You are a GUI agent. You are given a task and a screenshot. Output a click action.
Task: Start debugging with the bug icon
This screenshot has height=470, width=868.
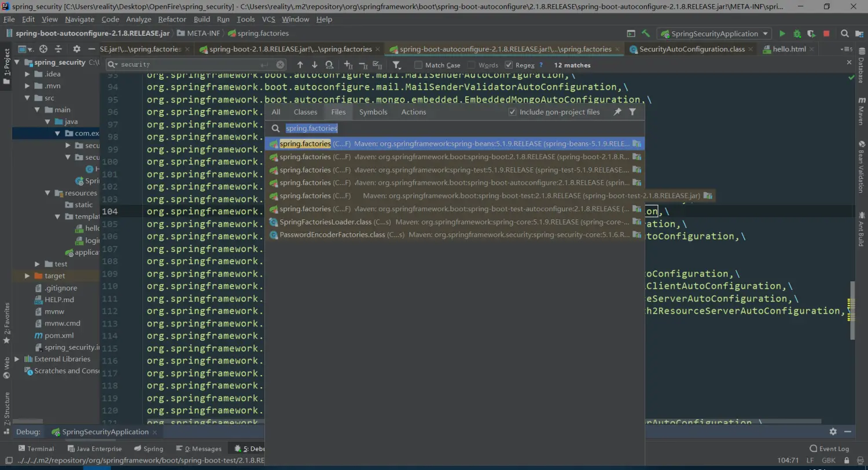(x=797, y=34)
